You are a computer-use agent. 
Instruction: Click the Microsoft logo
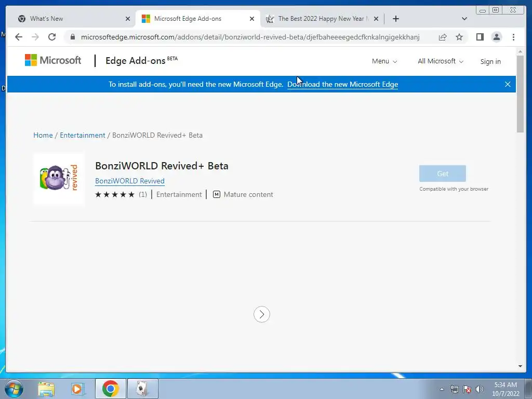point(53,60)
